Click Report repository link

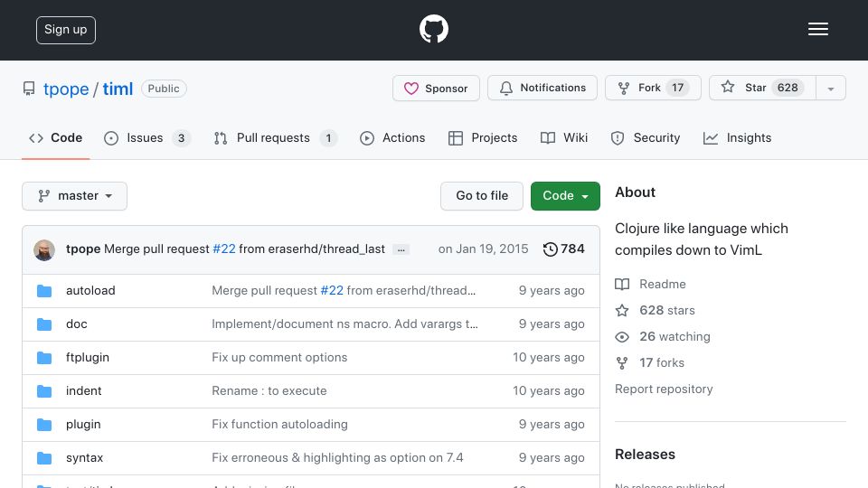coord(664,389)
